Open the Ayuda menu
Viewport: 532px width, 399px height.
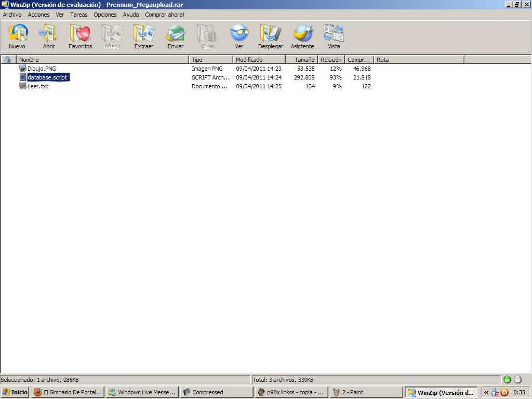pos(131,15)
